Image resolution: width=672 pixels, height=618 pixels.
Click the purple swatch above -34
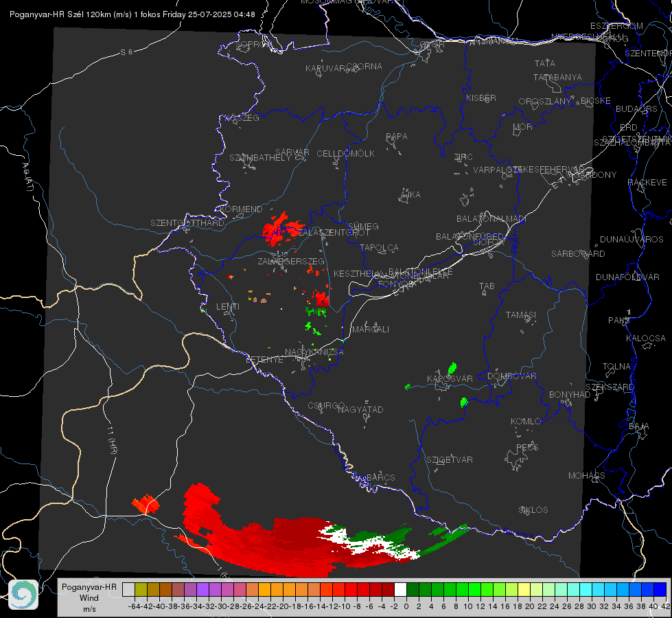(202, 589)
